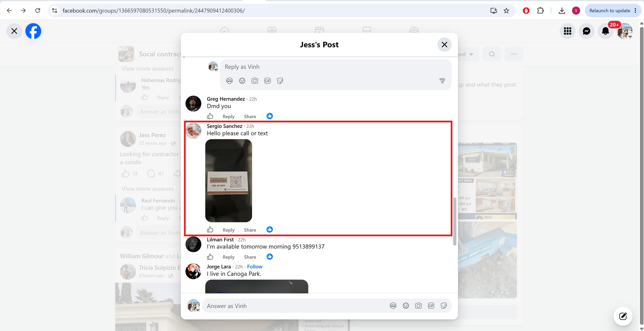Insert emoji in Reply as Vinh box
644x331 pixels.
[242, 81]
